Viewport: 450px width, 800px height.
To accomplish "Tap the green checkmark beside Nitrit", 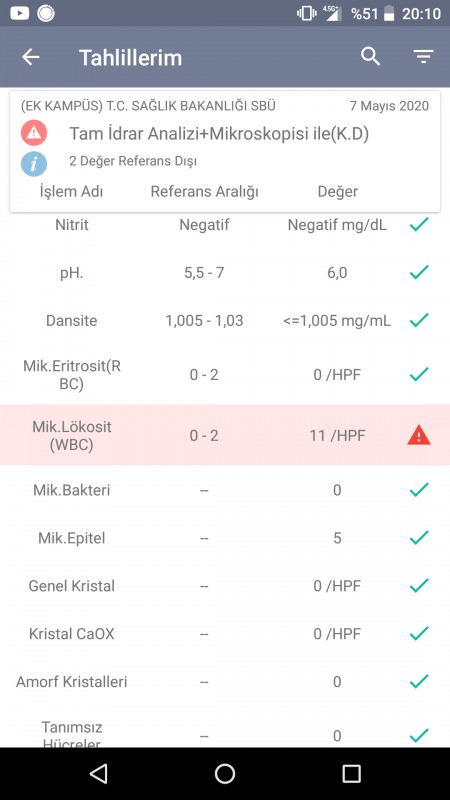I will coord(419,224).
